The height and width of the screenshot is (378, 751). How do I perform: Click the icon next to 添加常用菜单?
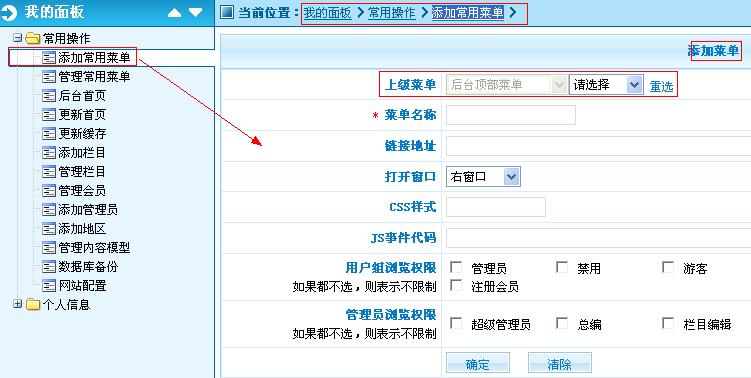click(49, 58)
